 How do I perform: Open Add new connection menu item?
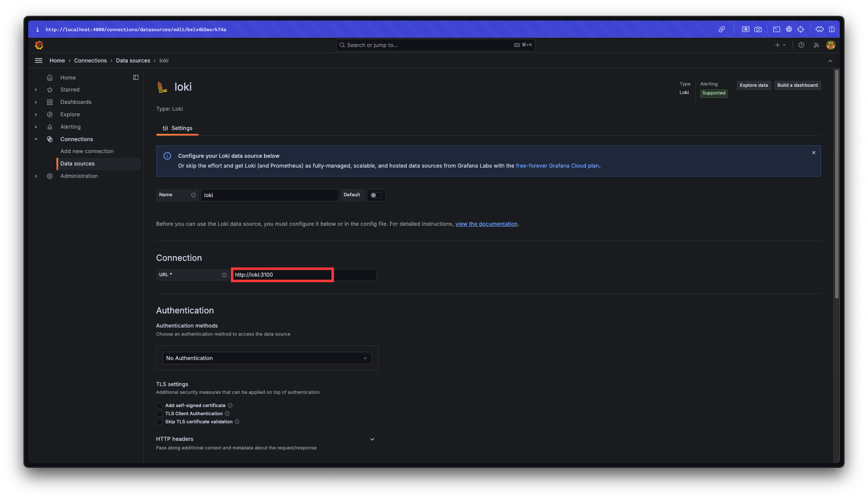tap(87, 151)
